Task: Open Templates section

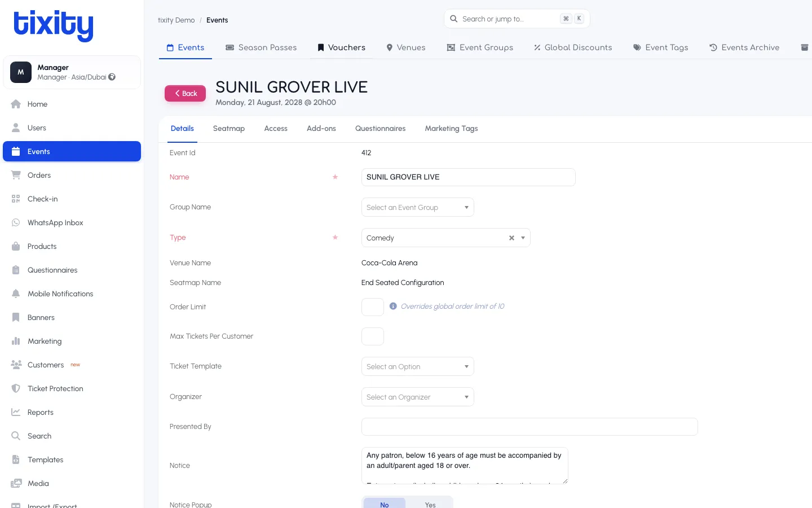Action: (x=72, y=459)
